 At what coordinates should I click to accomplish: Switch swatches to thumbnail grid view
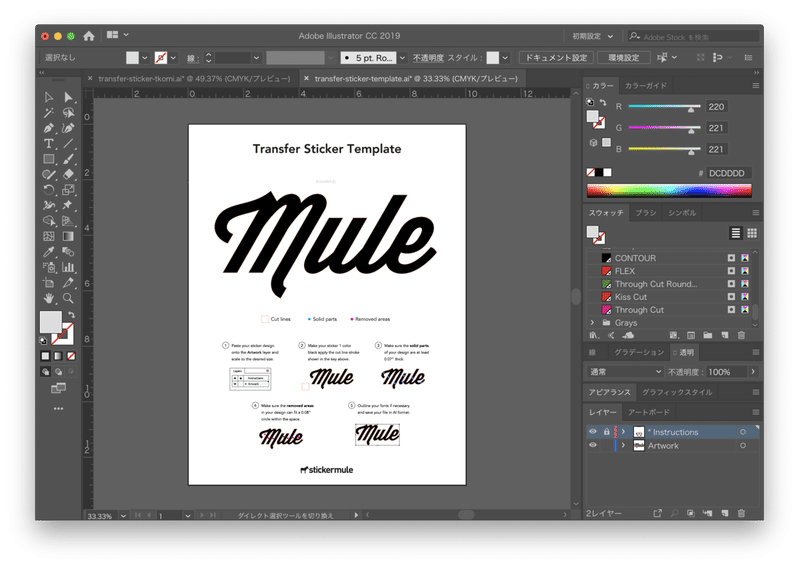click(x=752, y=233)
